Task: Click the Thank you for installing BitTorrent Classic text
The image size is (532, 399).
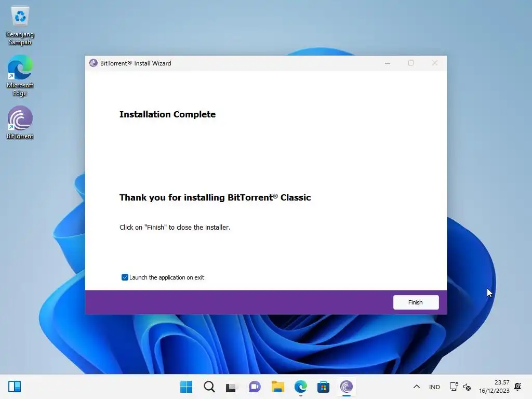Action: (x=215, y=197)
